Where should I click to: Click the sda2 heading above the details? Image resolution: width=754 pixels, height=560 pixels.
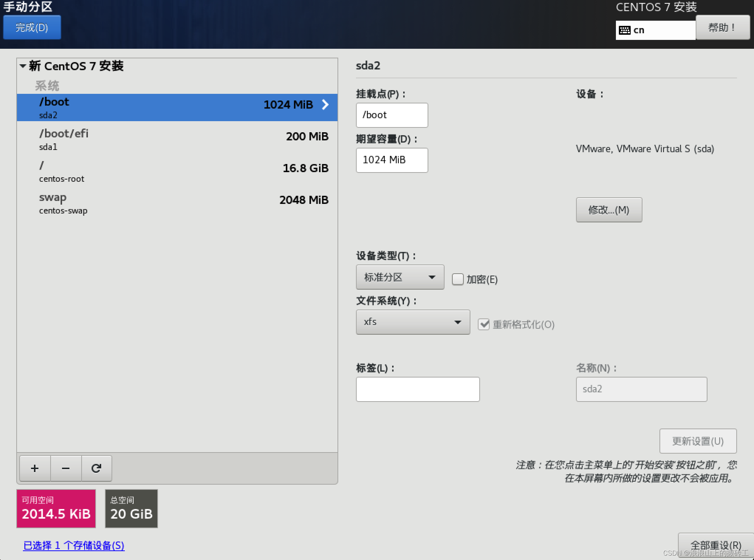(368, 66)
